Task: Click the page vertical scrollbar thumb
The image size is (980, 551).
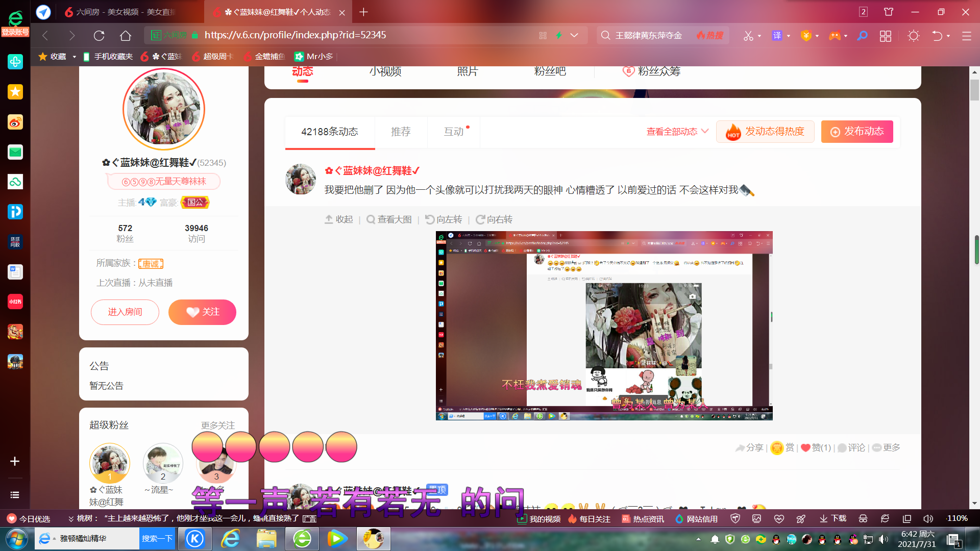Action: tap(974, 90)
